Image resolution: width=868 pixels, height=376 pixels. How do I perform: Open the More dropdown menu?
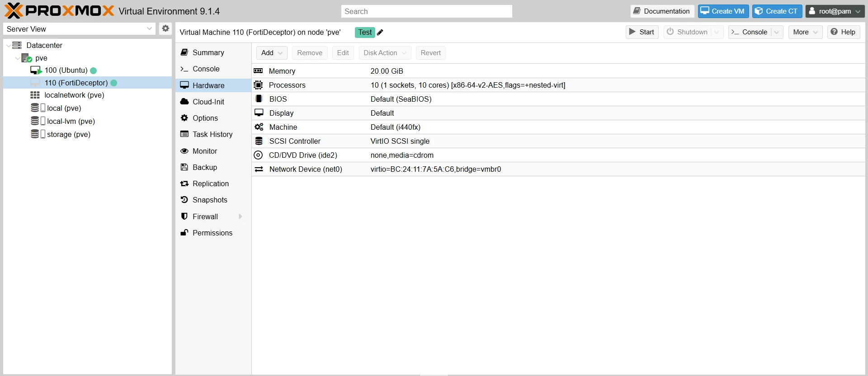click(x=805, y=32)
